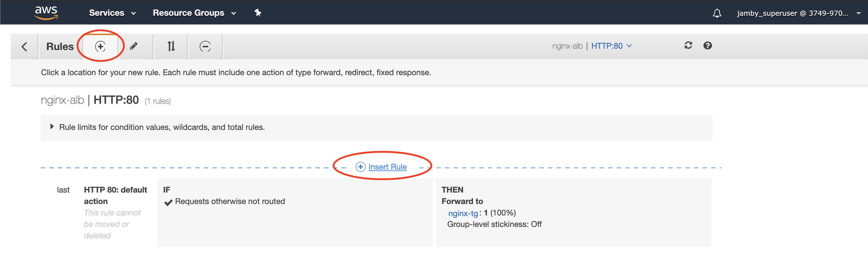The image size is (868, 267).
Task: Open the Services menu
Action: 112,13
